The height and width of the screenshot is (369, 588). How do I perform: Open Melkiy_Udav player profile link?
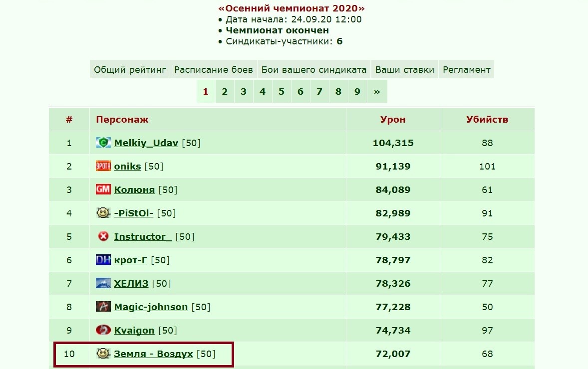coord(146,143)
